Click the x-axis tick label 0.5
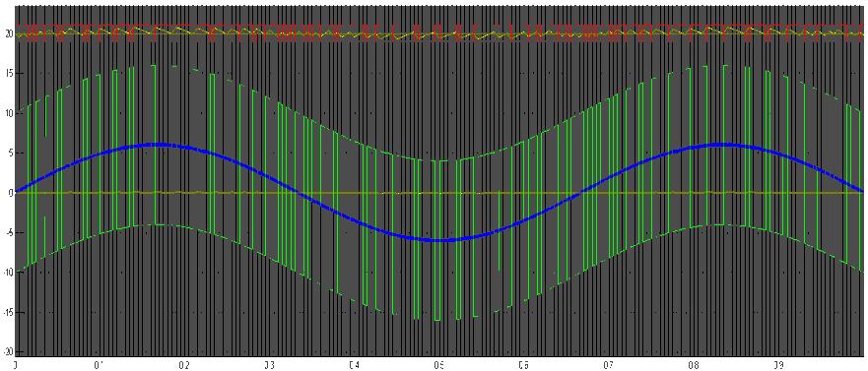The width and height of the screenshot is (868, 371). click(x=439, y=365)
